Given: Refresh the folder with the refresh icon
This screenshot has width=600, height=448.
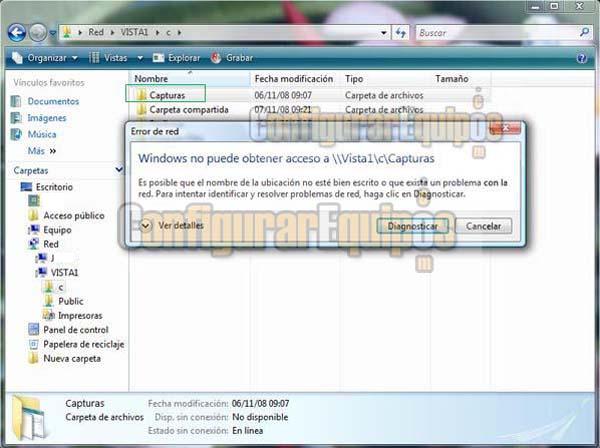Looking at the screenshot, I should [400, 33].
